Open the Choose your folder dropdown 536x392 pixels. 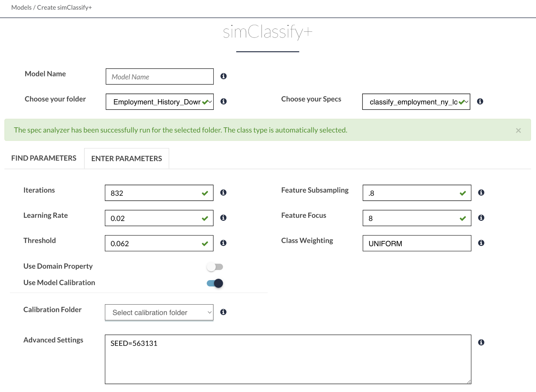point(159,102)
